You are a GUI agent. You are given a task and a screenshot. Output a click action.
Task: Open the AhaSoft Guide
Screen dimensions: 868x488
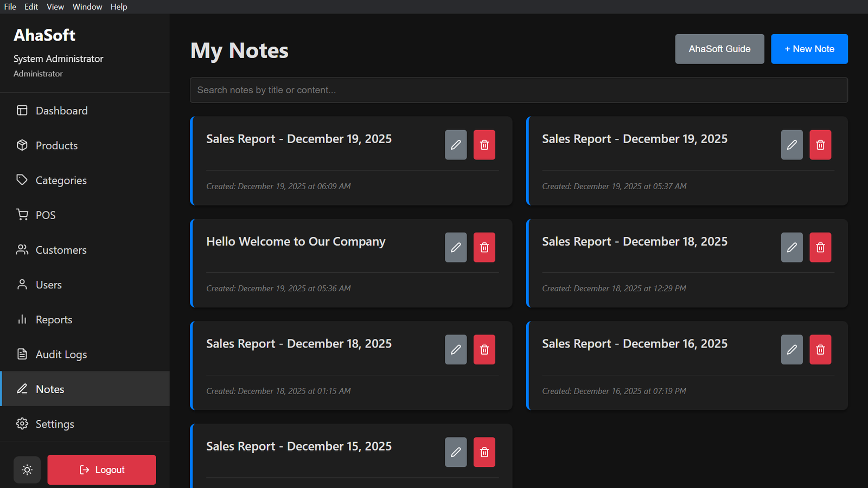coord(719,49)
